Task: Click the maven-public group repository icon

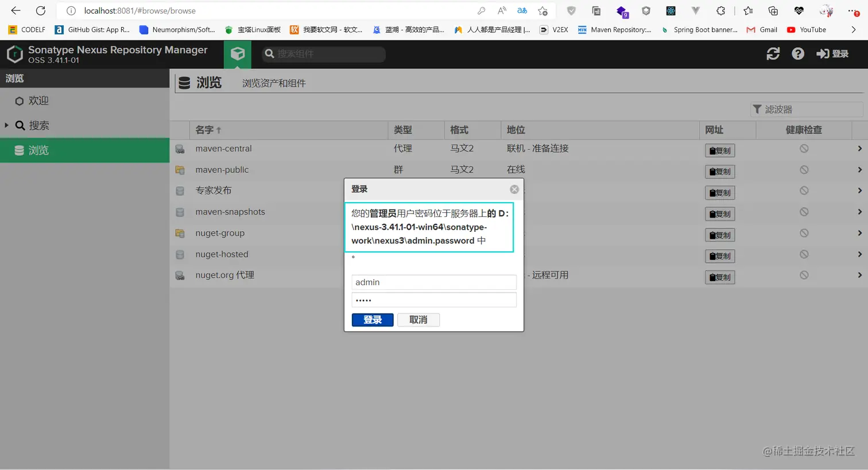Action: coord(180,170)
